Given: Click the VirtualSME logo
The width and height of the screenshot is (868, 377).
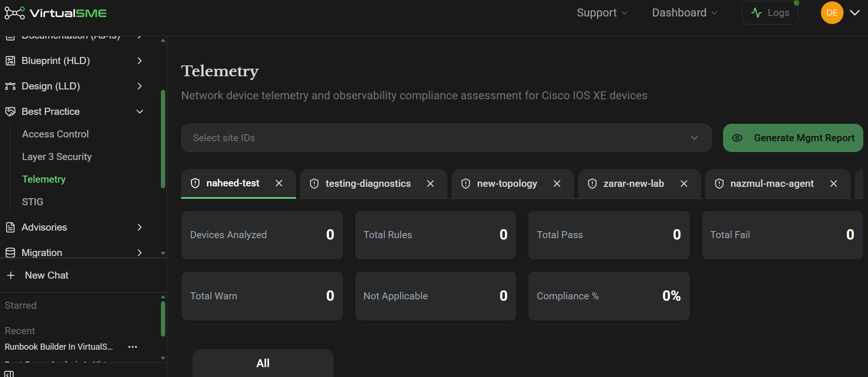Looking at the screenshot, I should click(56, 13).
